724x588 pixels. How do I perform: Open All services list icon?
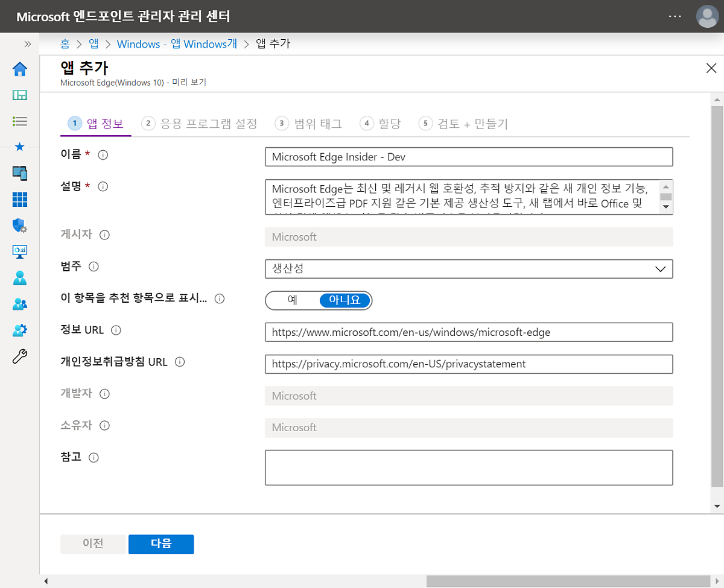coord(20,121)
